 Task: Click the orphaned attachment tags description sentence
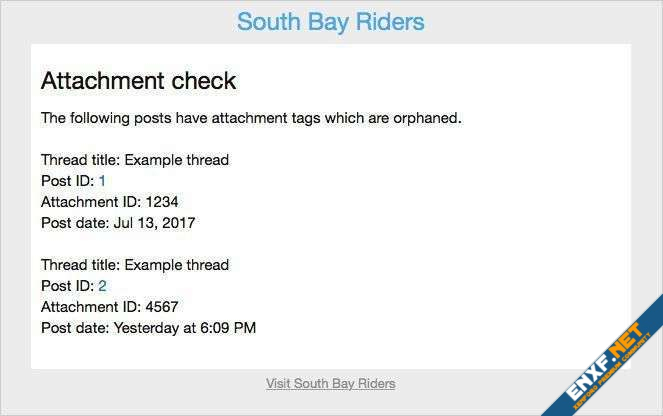(x=251, y=118)
